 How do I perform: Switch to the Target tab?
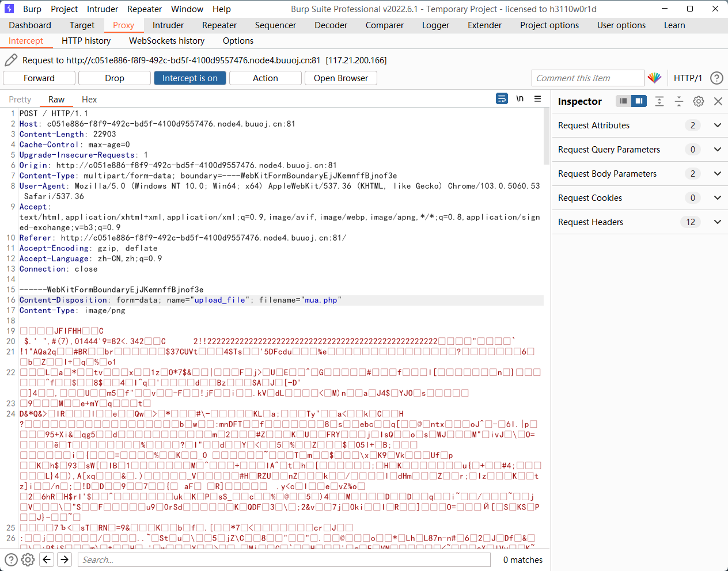tap(82, 25)
